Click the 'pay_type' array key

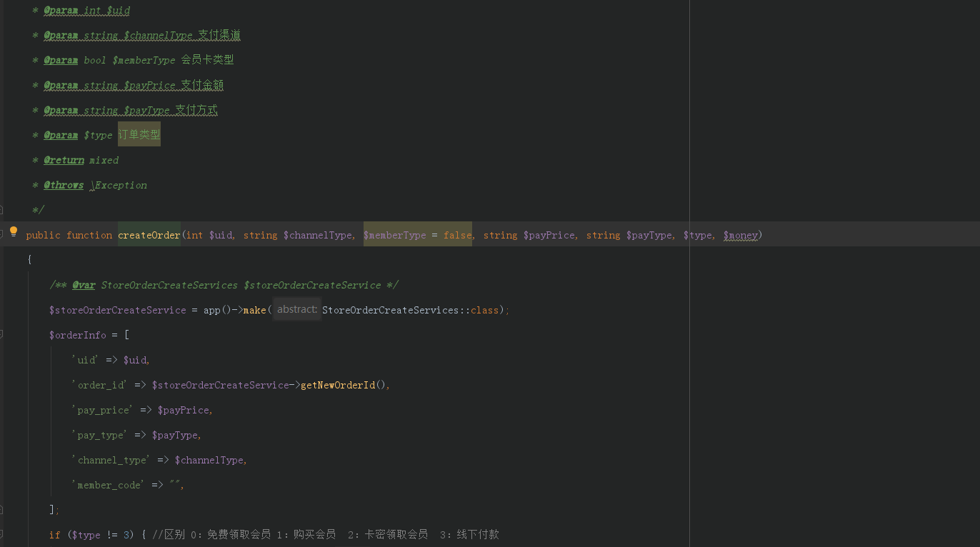click(x=100, y=435)
